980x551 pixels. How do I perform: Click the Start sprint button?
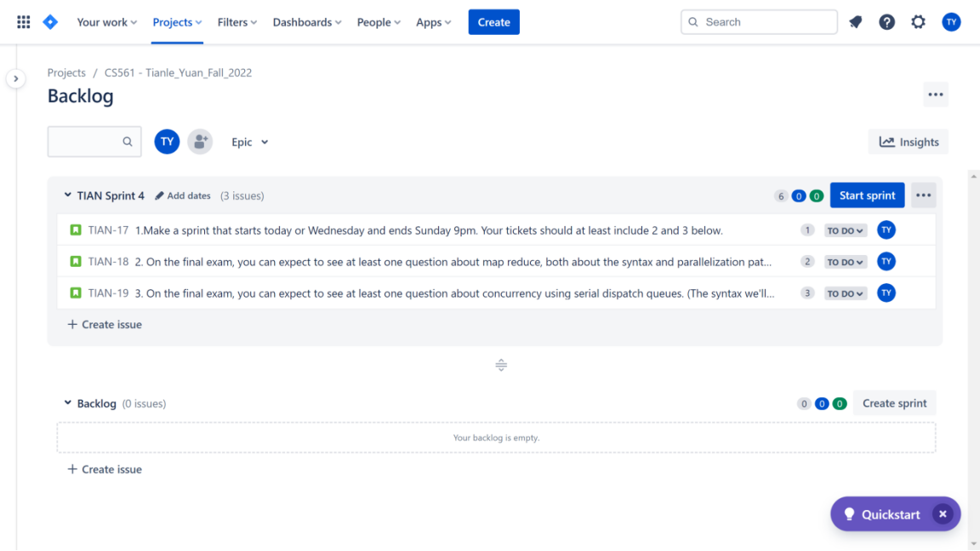click(867, 196)
